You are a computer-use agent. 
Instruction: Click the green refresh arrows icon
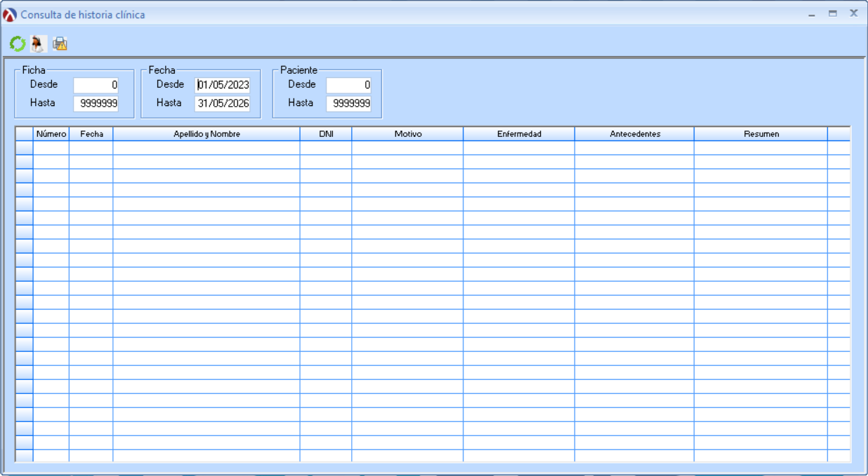point(18,44)
